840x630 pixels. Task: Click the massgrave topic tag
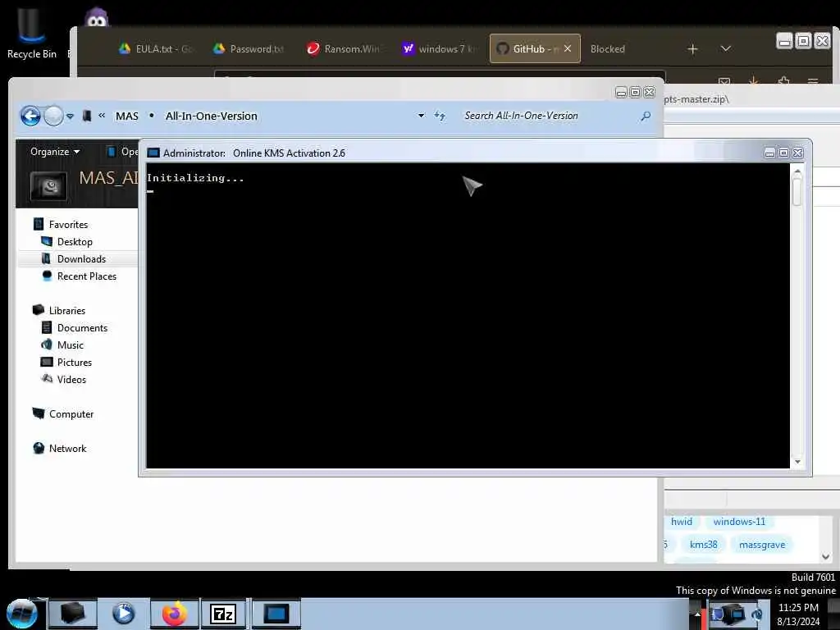point(762,545)
